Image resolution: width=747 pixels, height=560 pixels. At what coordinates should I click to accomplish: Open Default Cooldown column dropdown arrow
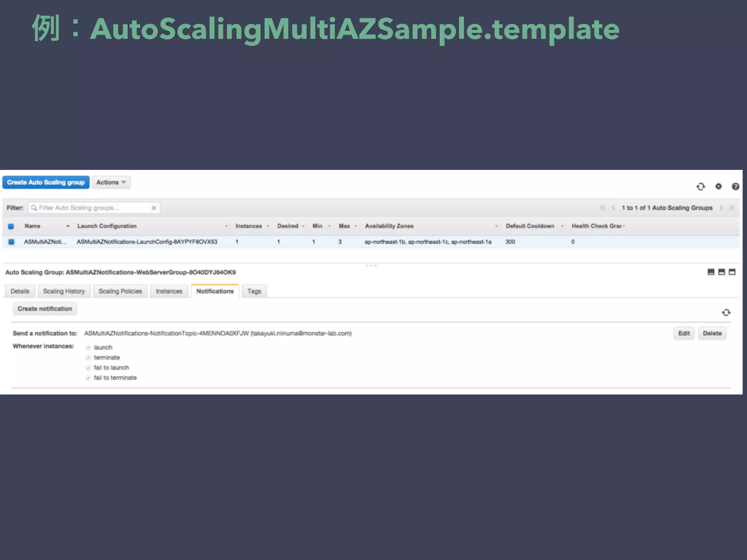point(562,226)
